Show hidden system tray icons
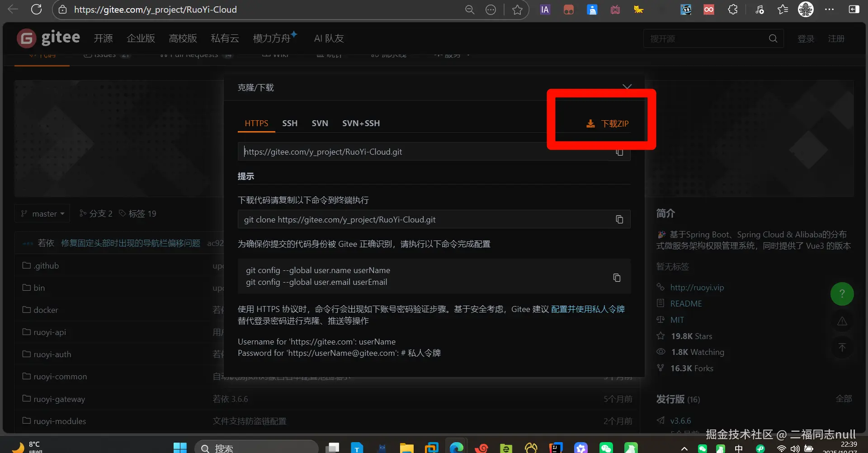The width and height of the screenshot is (868, 453). [x=684, y=448]
